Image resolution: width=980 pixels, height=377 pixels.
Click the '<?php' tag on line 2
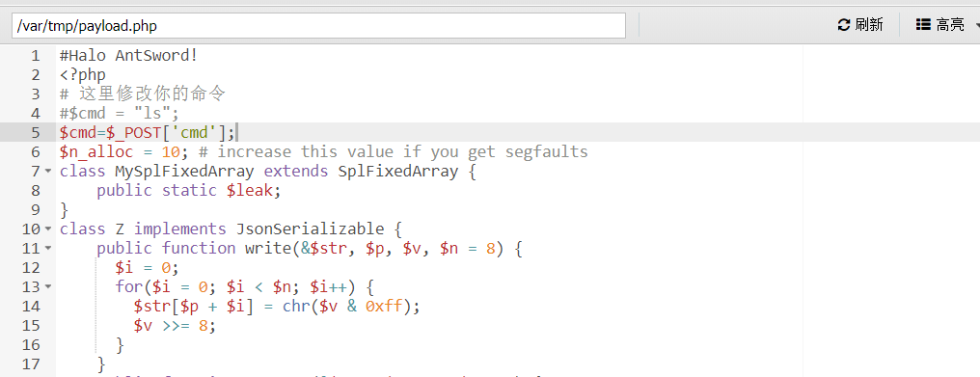tap(83, 75)
